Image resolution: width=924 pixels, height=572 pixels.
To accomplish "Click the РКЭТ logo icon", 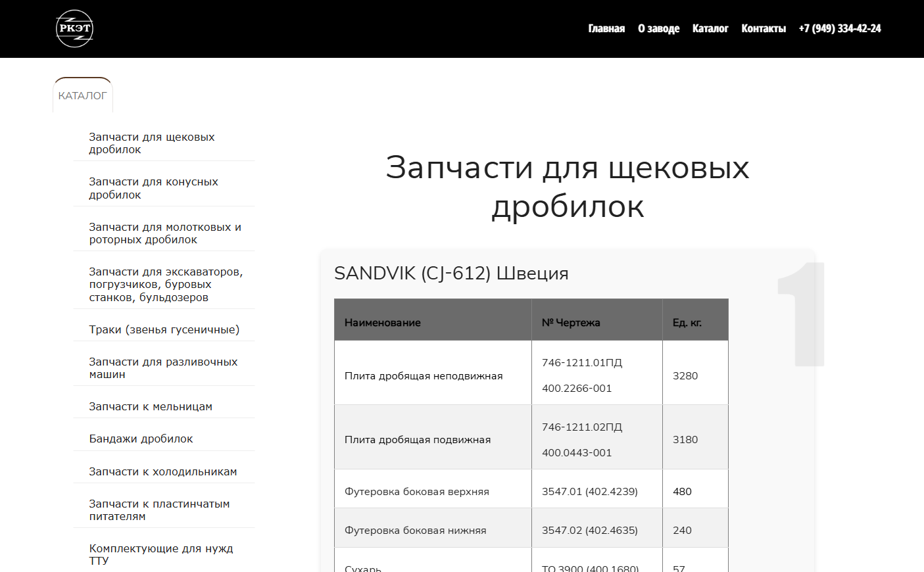I will click(74, 29).
